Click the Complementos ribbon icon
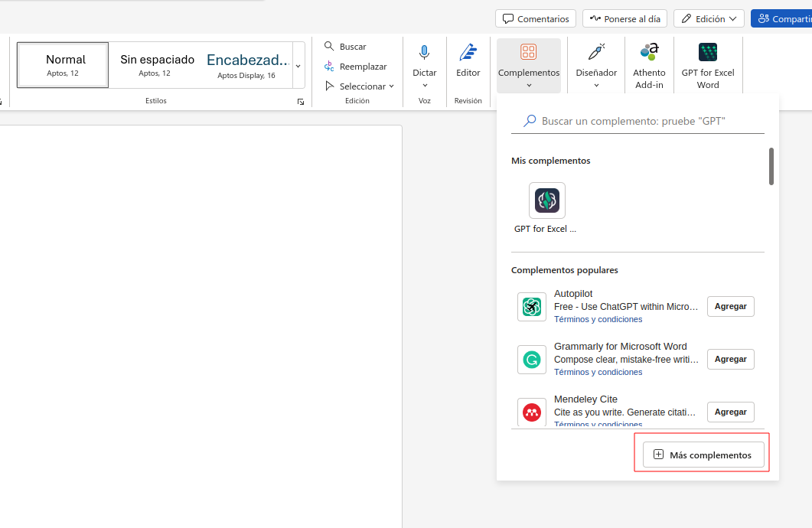Viewport: 812px width, 528px height. (x=528, y=53)
